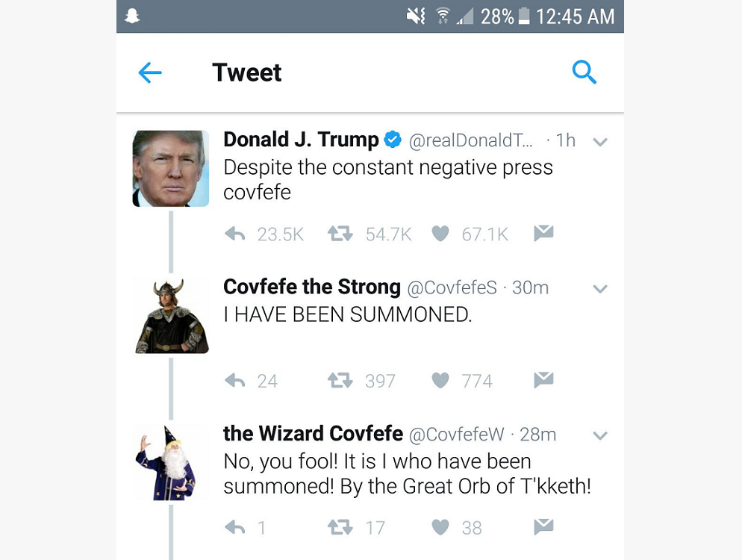Tap the Snapchat notification ghost icon
Screen dimensions: 742x560
(133, 16)
